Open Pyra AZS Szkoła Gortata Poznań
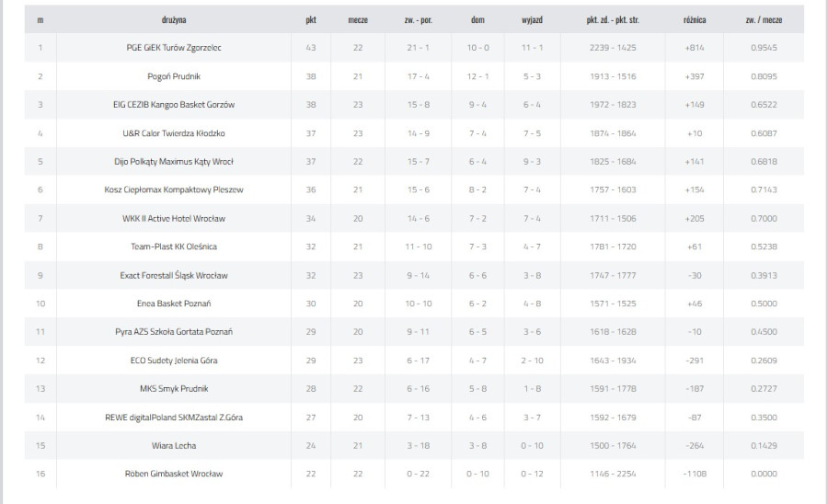The height and width of the screenshot is (504, 828). [x=174, y=332]
